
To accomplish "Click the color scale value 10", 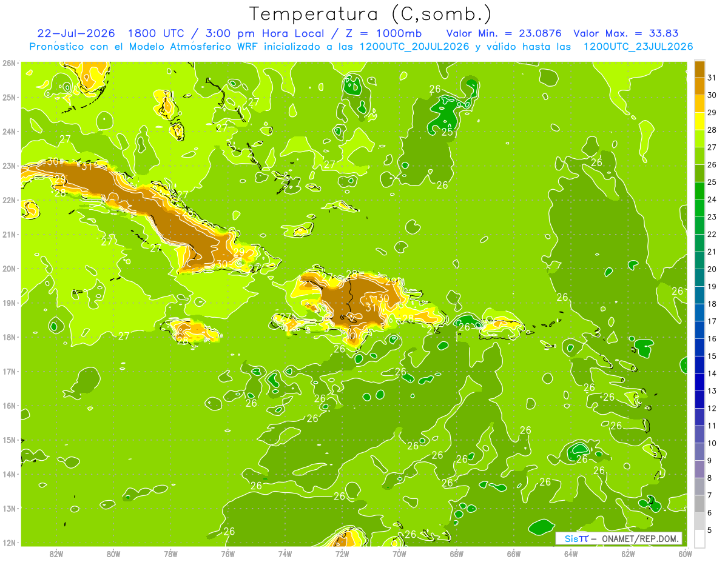I will 712,443.
